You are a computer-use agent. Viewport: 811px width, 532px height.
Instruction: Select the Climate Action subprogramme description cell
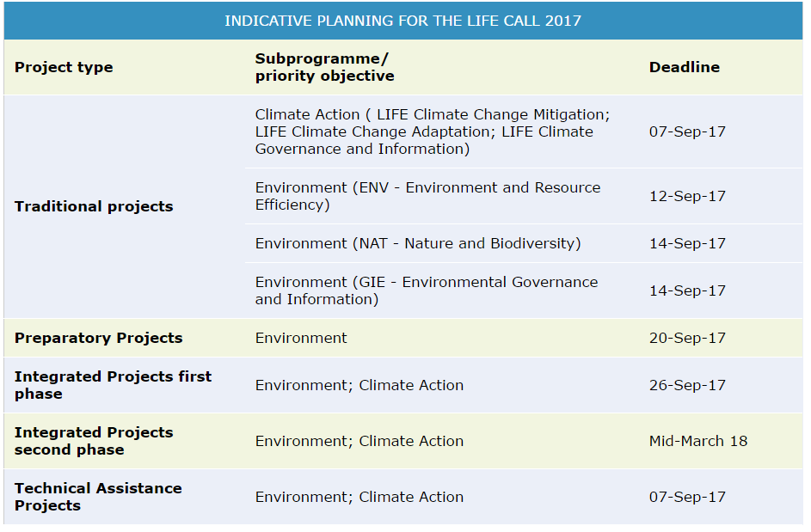[x=432, y=131]
